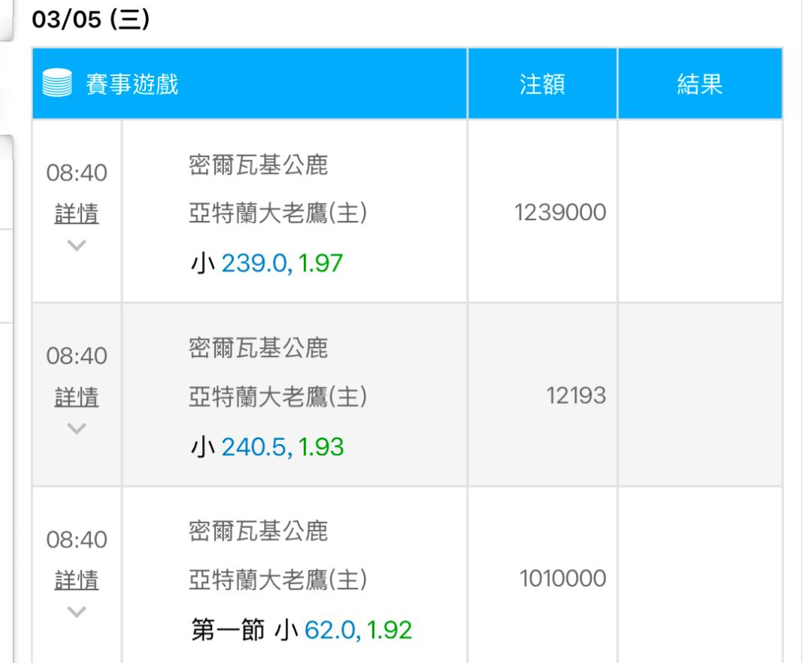Click 亞特蘭大老鷹(主) in the 1239000 row
The width and height of the screenshot is (812, 663).
(x=278, y=213)
